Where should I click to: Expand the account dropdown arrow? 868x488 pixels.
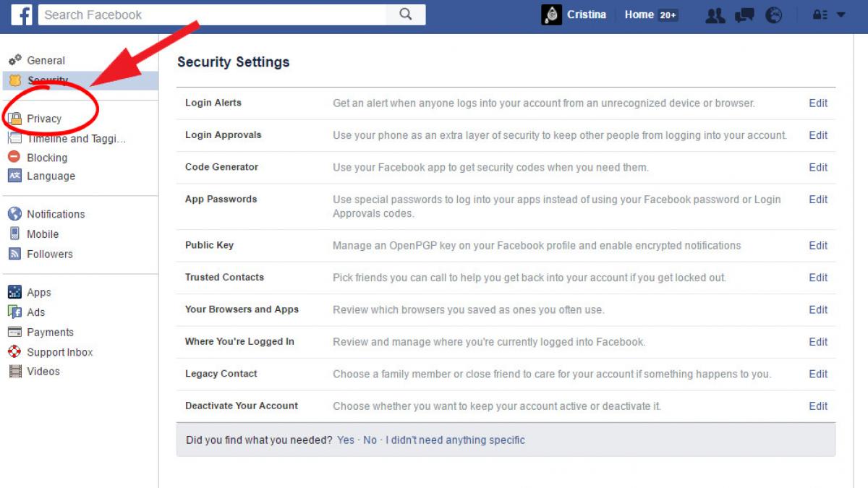(x=841, y=15)
